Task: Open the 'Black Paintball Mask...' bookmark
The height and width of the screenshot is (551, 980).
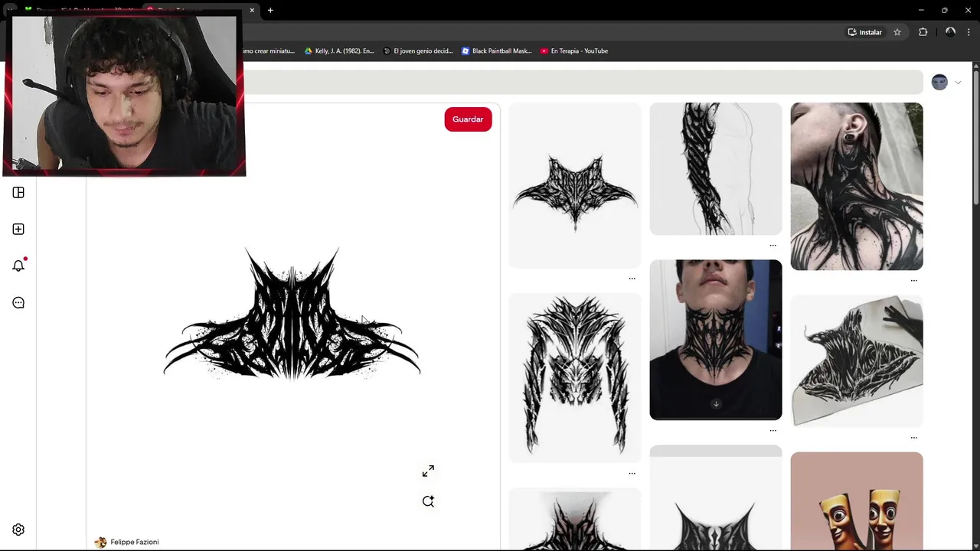Action: (497, 51)
